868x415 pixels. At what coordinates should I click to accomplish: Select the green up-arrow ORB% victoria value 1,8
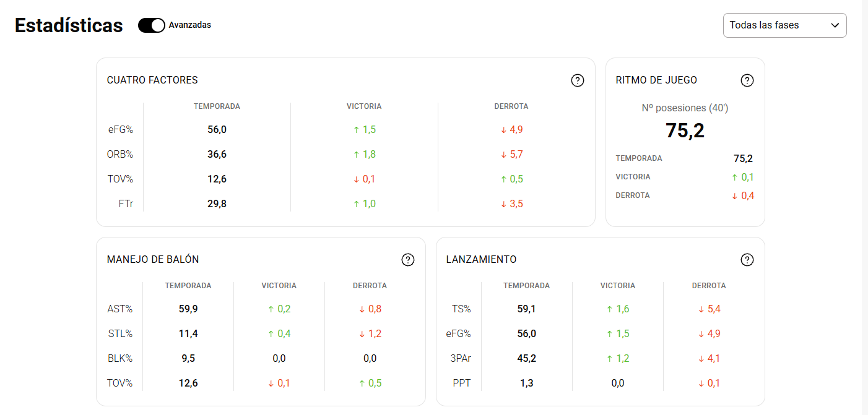tap(364, 154)
